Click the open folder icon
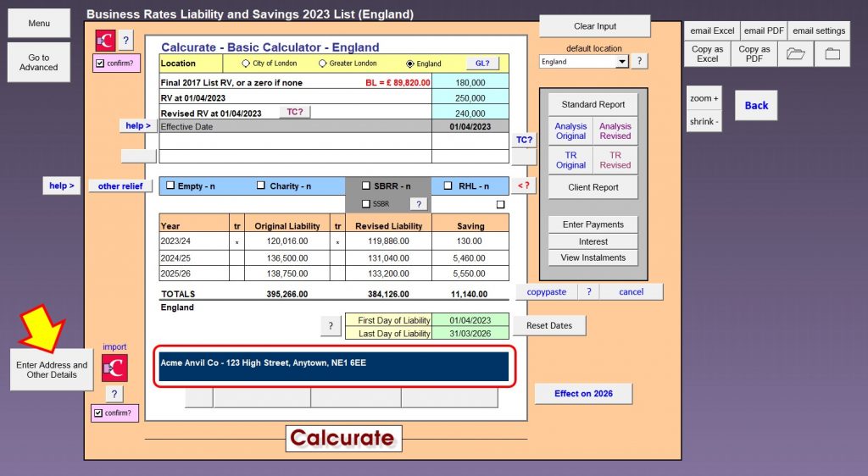 coord(794,54)
